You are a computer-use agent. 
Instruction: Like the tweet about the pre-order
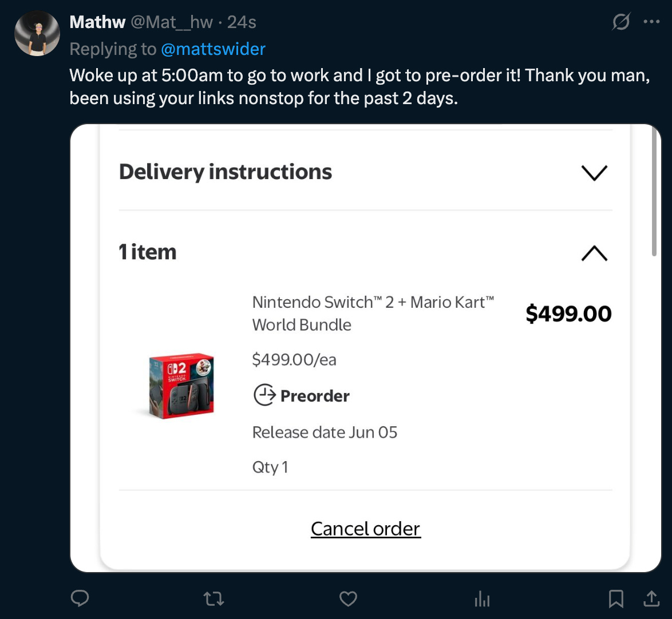tap(347, 598)
